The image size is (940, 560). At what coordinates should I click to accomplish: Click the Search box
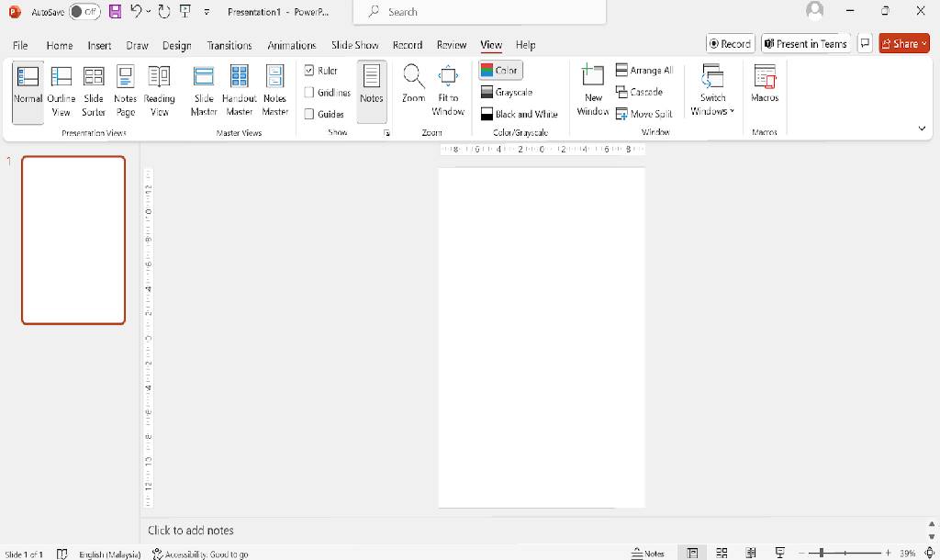[x=479, y=12]
